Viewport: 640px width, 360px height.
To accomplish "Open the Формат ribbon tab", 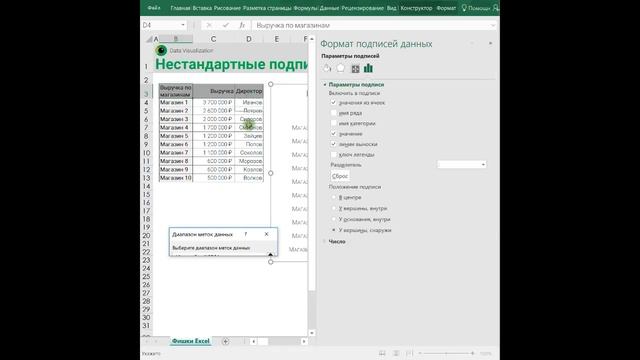I will [446, 8].
